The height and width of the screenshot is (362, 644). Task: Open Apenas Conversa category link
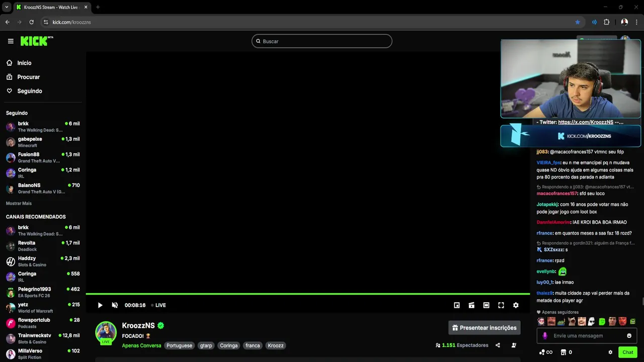141,345
